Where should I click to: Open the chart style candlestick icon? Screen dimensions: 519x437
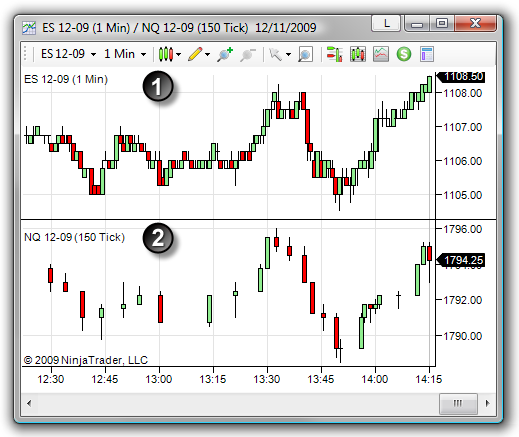(x=166, y=54)
